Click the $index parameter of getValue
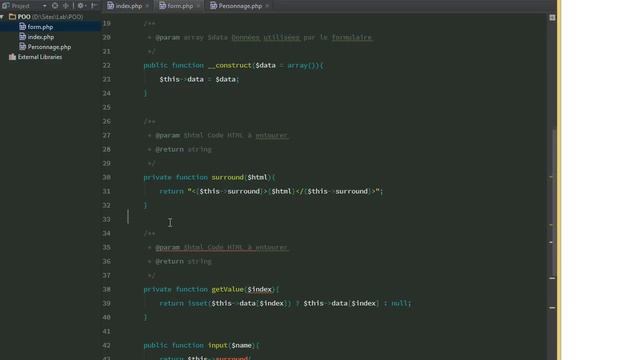This screenshot has width=640, height=360. (260, 289)
